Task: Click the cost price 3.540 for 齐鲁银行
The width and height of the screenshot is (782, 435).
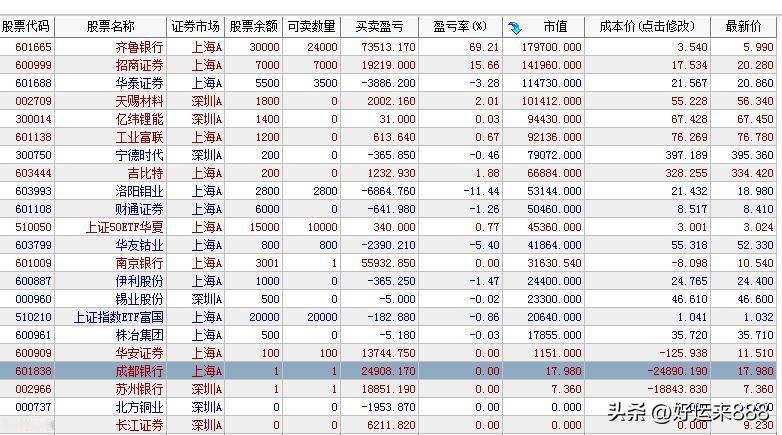Action: coord(692,47)
